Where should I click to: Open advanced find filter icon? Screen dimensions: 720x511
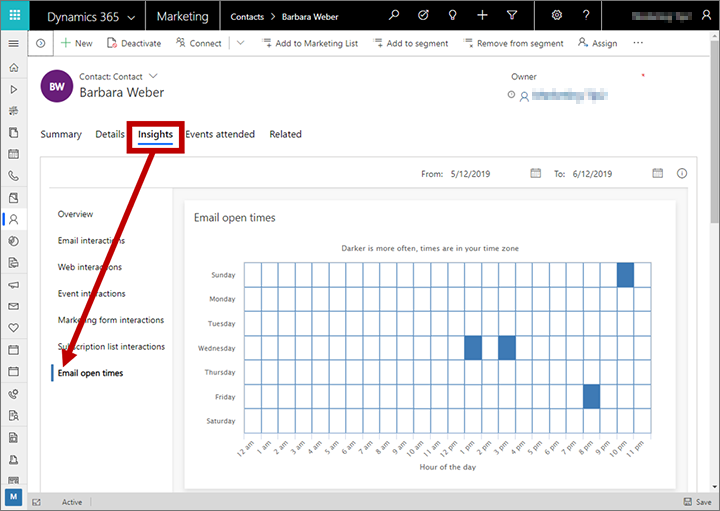coord(512,15)
